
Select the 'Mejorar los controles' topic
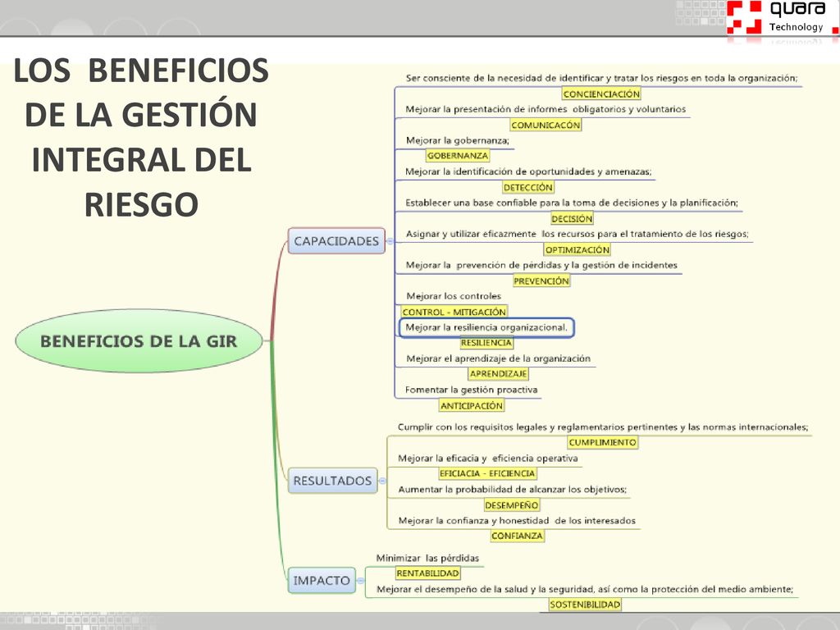tap(454, 296)
